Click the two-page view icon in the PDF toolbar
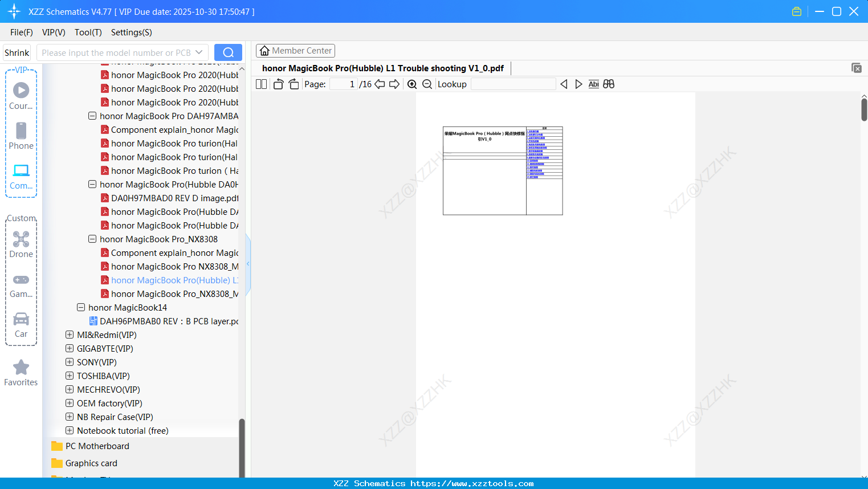Screen dimensions: 868x489 pos(261,84)
